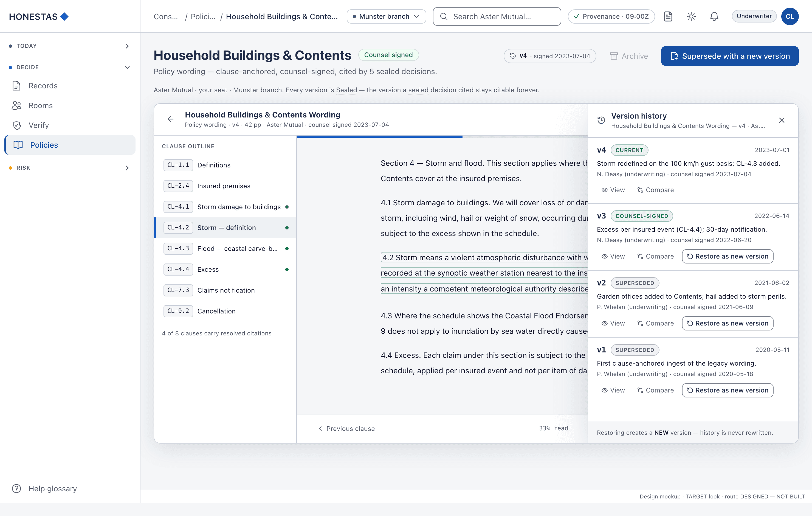
Task: View version v4 eye icon
Action: (x=605, y=190)
